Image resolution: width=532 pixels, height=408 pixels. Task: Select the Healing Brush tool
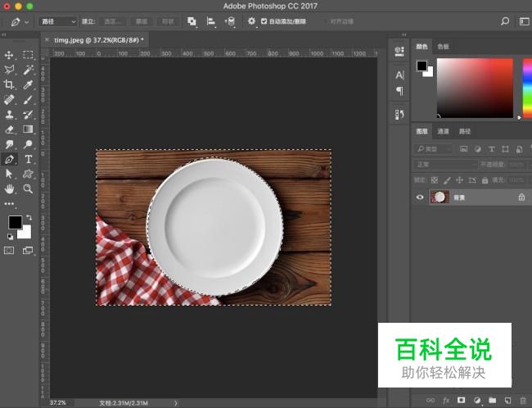9,99
